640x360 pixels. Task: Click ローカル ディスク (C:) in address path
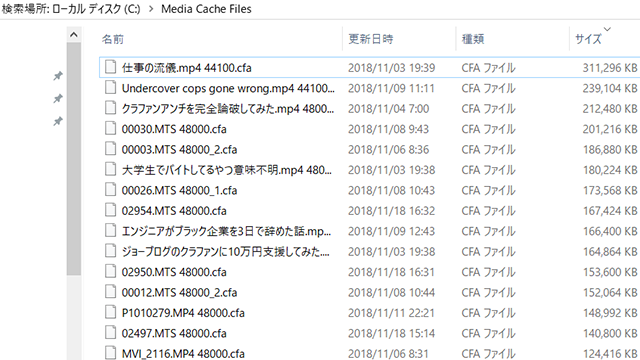click(x=96, y=9)
